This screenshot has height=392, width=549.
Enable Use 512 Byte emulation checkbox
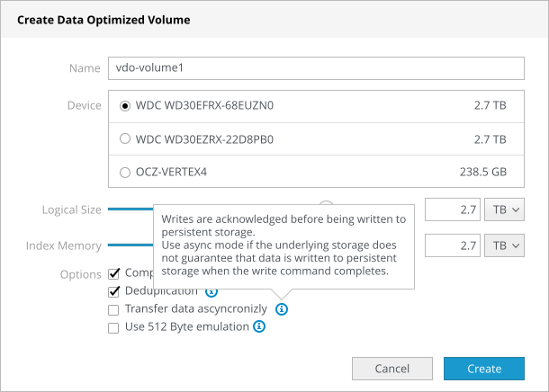point(113,328)
